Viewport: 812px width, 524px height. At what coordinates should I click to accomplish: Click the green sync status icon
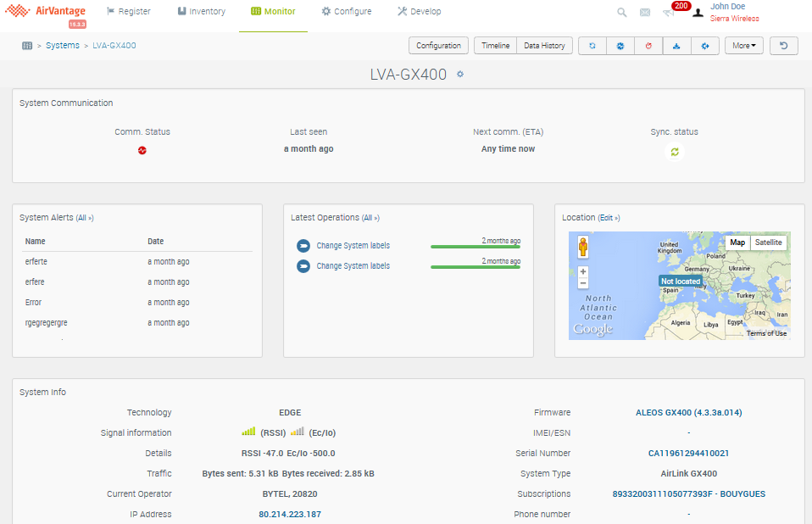[675, 152]
